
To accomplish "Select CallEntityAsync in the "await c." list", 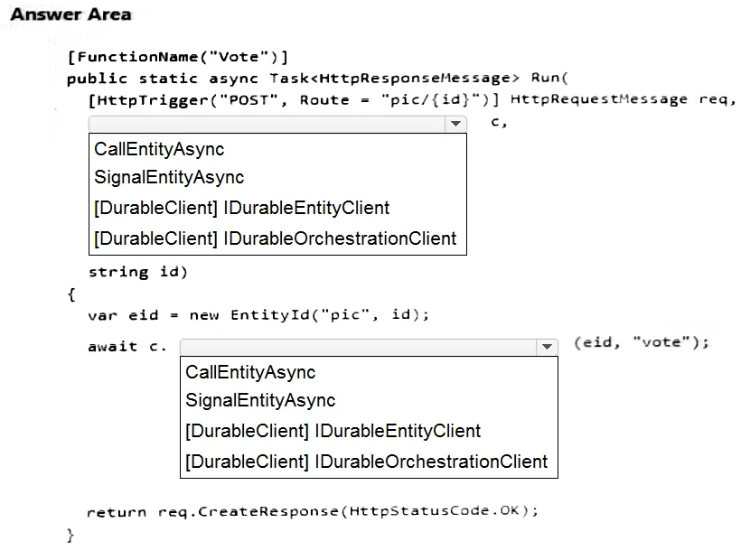I will tap(250, 372).
